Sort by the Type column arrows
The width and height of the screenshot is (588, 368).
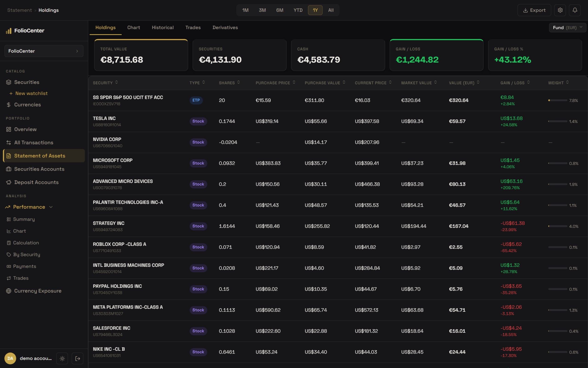coord(204,82)
